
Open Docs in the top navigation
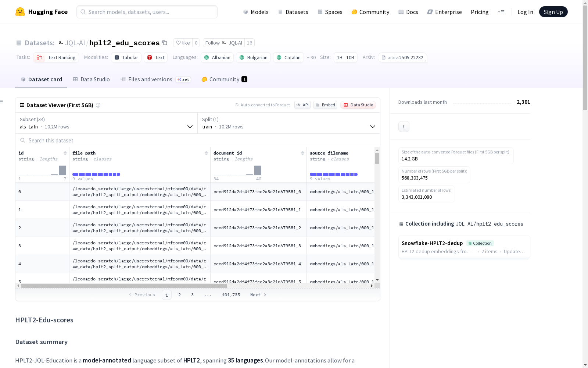[408, 12]
